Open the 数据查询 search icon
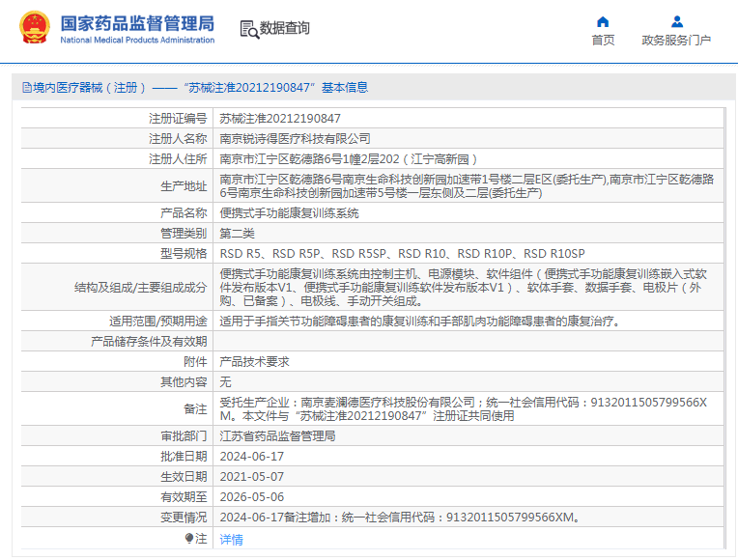 pyautogui.click(x=249, y=29)
